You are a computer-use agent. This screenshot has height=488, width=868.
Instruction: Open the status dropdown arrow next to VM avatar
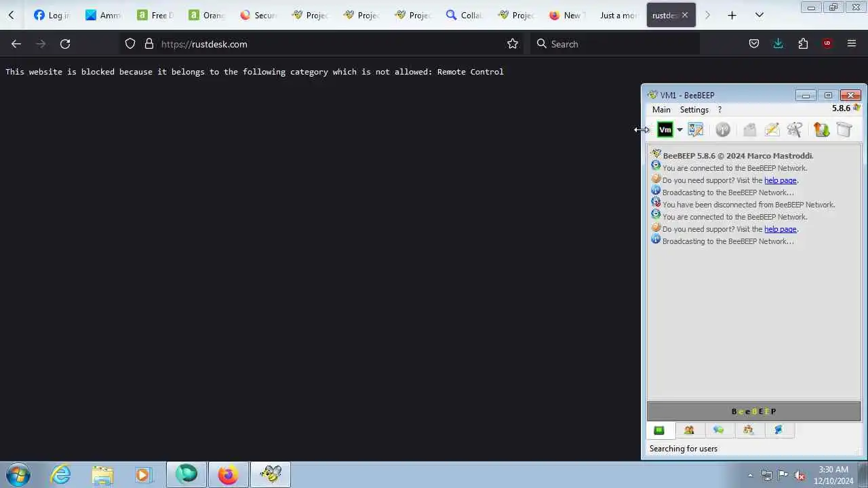tap(679, 130)
